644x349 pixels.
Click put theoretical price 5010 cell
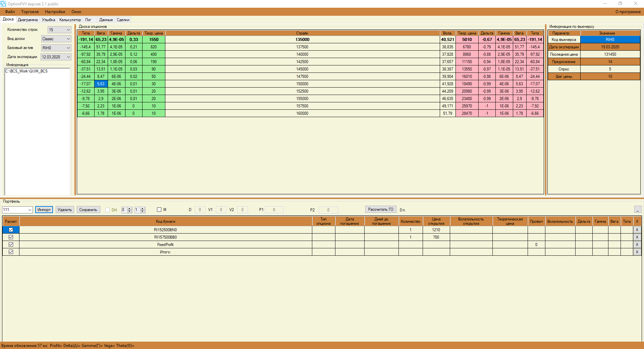click(x=467, y=40)
